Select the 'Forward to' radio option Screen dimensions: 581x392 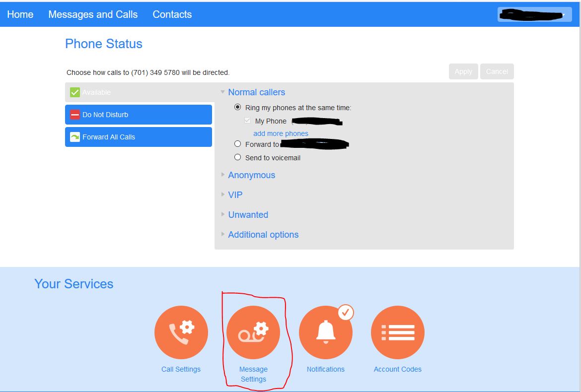point(238,144)
